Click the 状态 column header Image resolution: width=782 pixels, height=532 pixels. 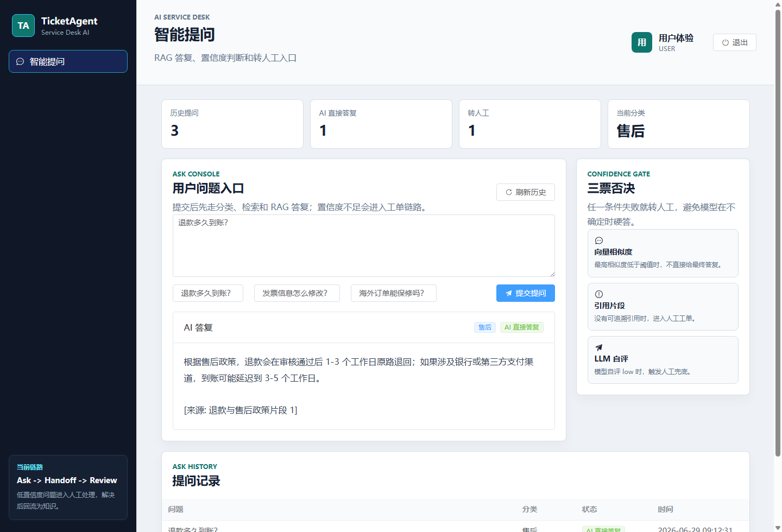pos(589,509)
